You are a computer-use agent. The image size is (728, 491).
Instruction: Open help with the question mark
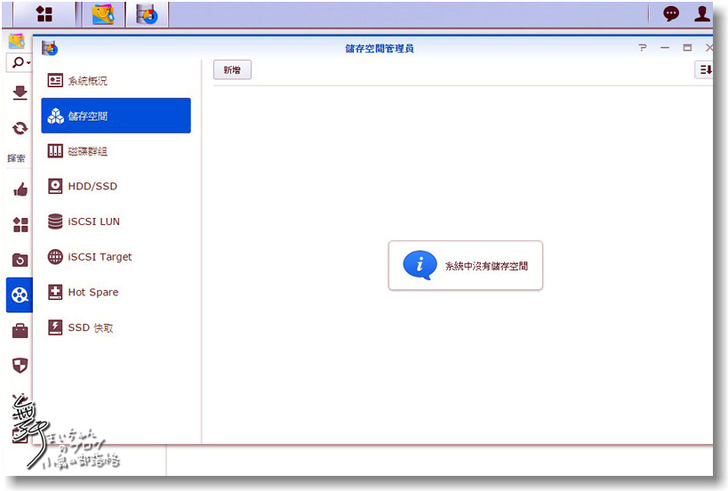tap(643, 47)
